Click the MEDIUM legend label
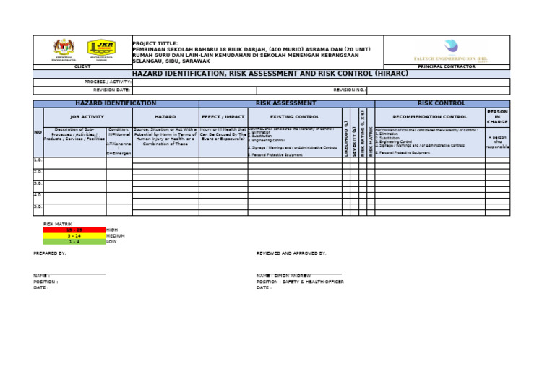This screenshot has height=392, width=555. pos(116,236)
